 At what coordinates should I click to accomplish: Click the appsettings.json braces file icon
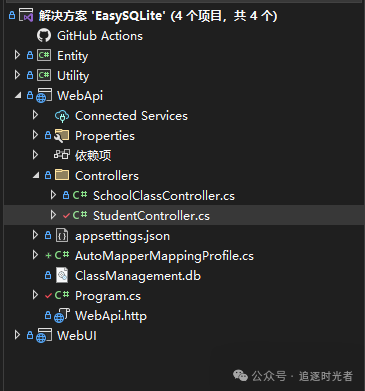tap(62, 236)
